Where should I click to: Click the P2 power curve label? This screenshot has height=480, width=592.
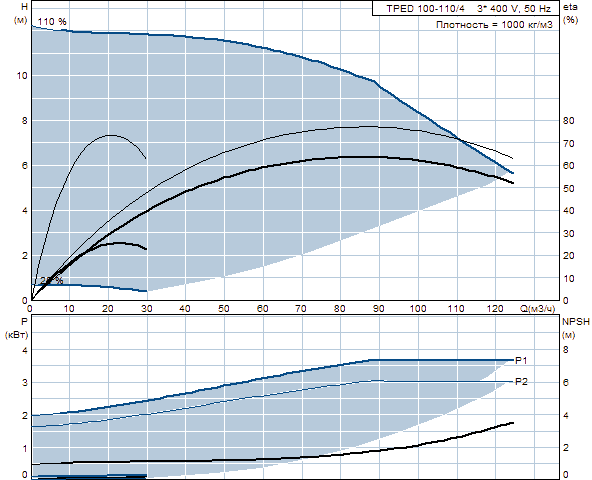tap(521, 382)
